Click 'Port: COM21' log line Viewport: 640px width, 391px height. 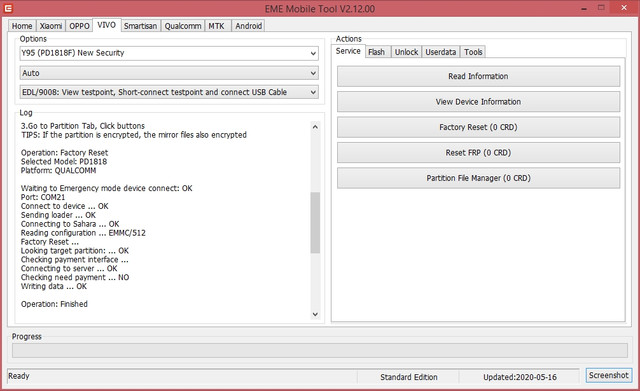[x=43, y=197]
